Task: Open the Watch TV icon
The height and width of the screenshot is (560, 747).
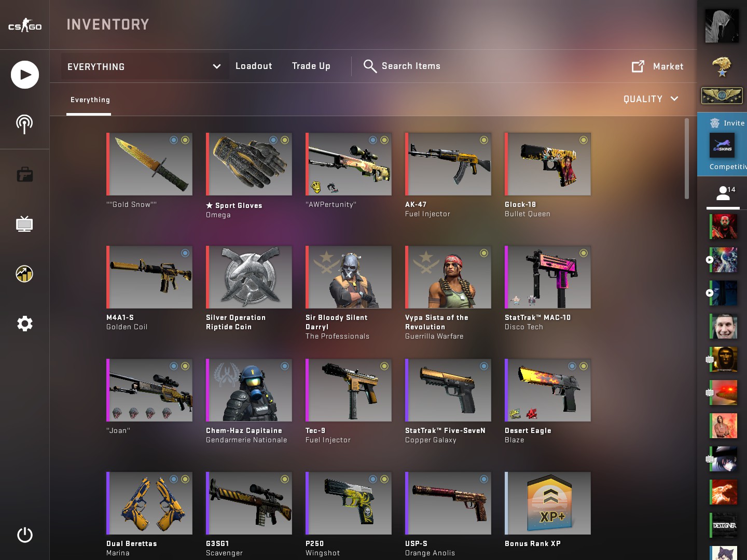Action: pos(24,223)
